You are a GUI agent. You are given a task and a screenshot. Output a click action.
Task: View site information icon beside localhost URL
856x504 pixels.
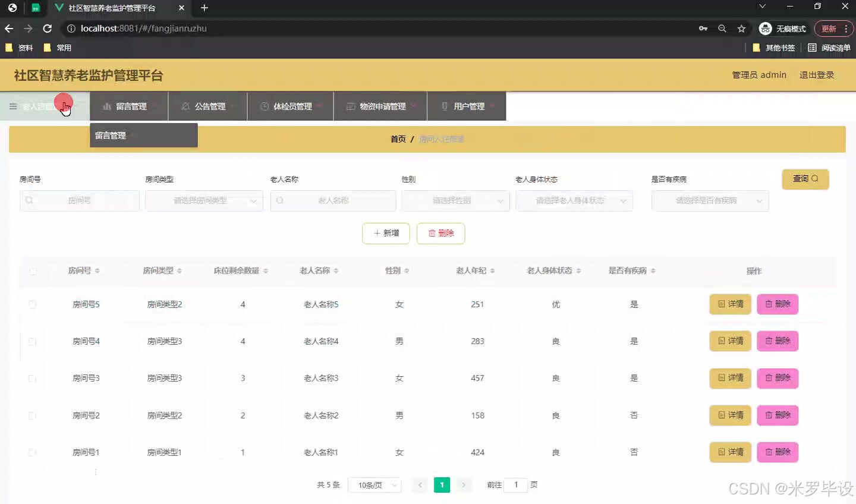71,29
